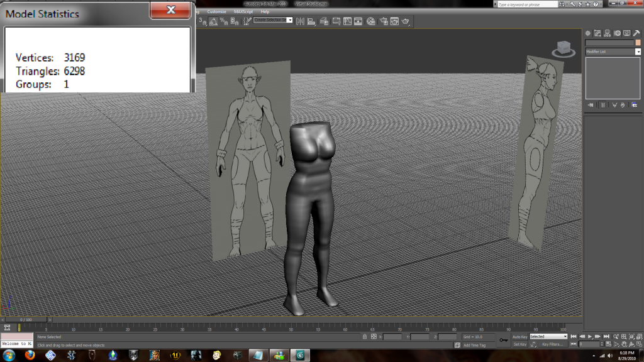The height and width of the screenshot is (362, 644).
Task: Click the X coordinate field
Action: coord(392,337)
